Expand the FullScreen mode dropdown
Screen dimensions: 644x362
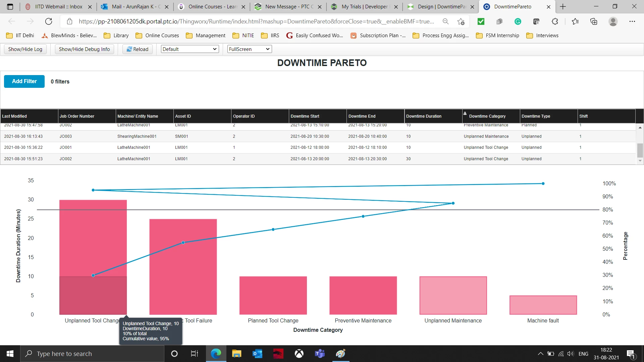249,49
